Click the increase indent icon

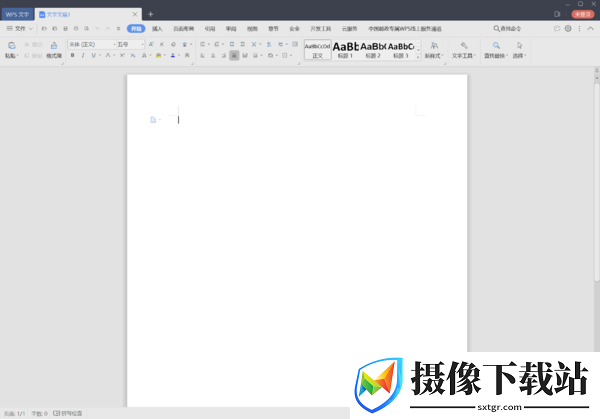[243, 44]
